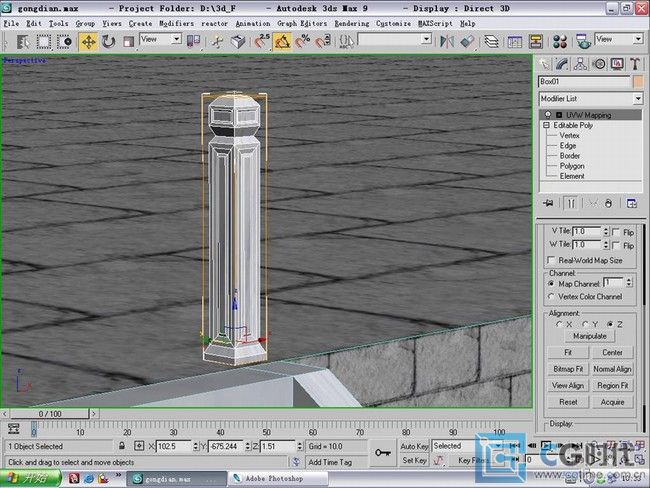Open the Rendering menu
The height and width of the screenshot is (488, 650).
pos(352,24)
